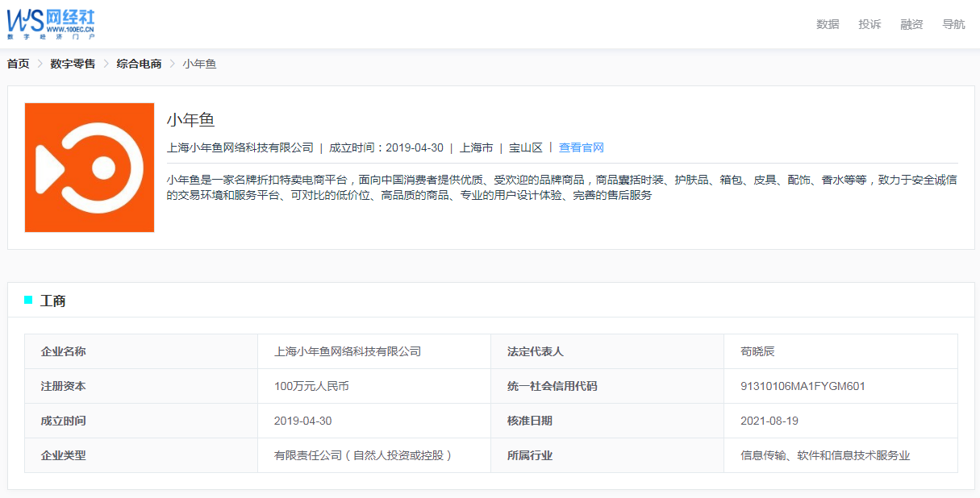Screen dimensions: 980x498
Task: Click the 工商 section heading
Action: pyautogui.click(x=53, y=301)
